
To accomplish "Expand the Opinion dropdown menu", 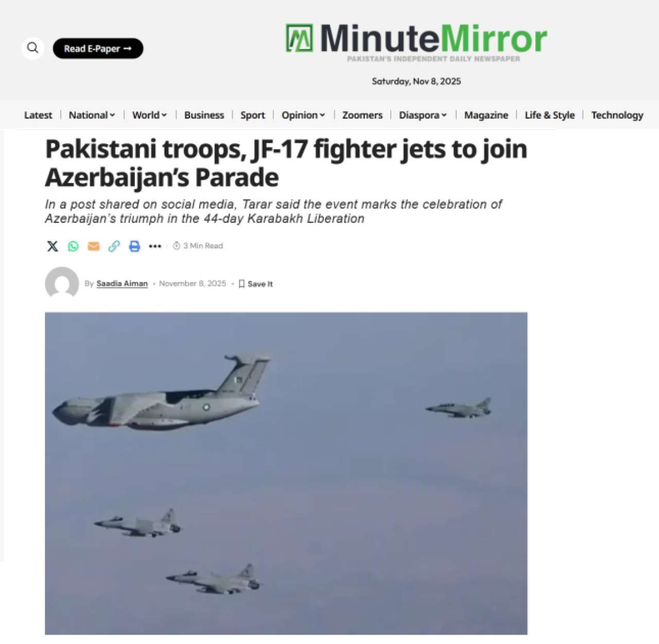I will pos(303,115).
